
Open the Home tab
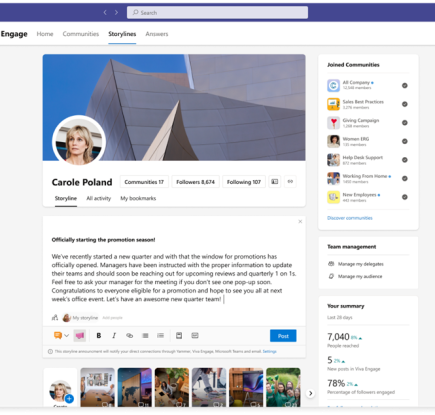[x=45, y=34]
